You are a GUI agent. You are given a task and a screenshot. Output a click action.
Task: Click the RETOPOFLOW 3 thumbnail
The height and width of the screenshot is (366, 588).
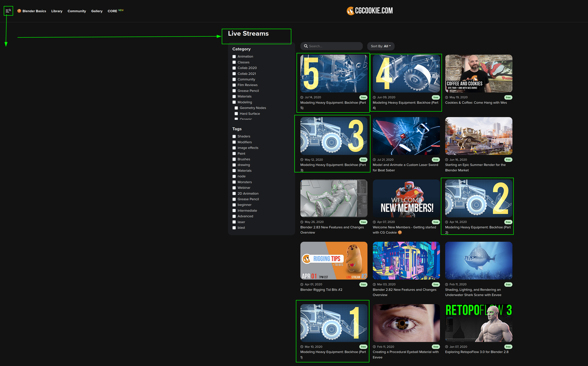479,323
